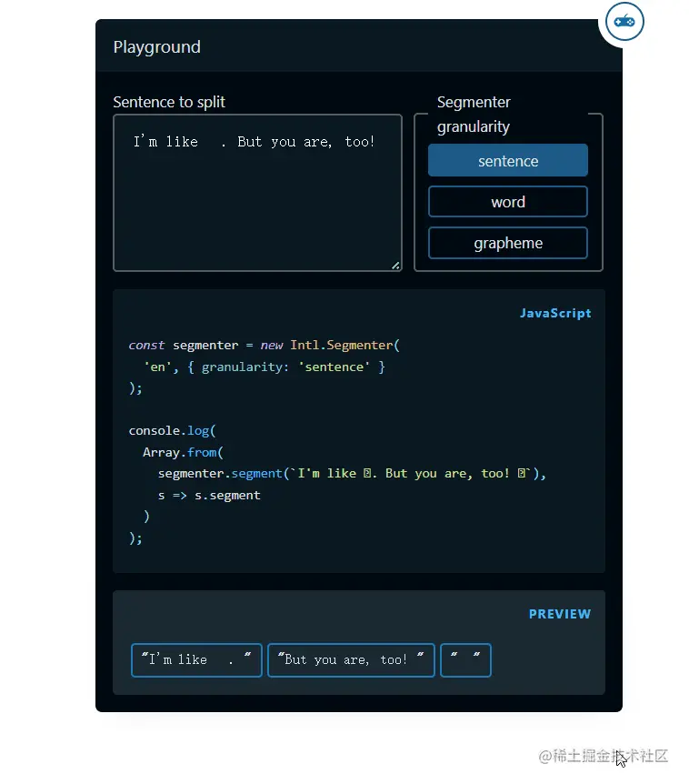Click the console.log( code line
Screen dimensions: 689x784
coord(172,430)
